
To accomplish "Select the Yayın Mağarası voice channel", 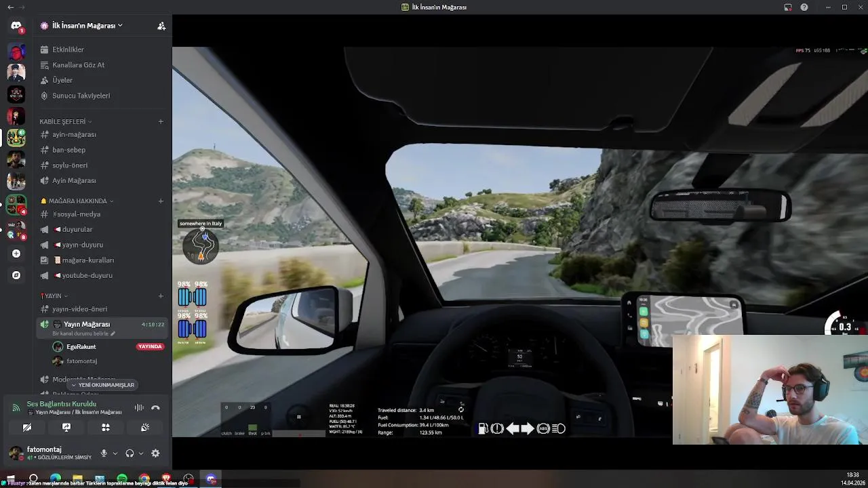I will [103, 328].
